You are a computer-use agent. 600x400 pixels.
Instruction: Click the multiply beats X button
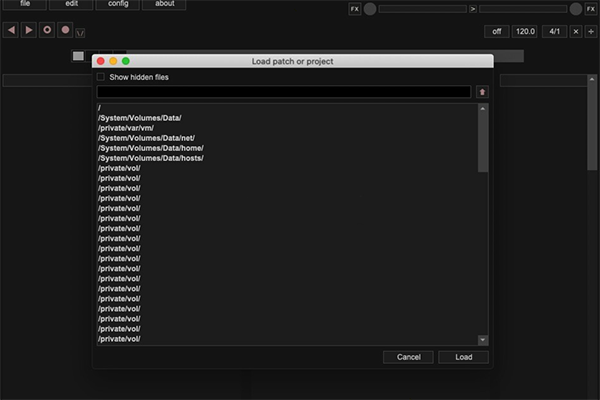576,31
